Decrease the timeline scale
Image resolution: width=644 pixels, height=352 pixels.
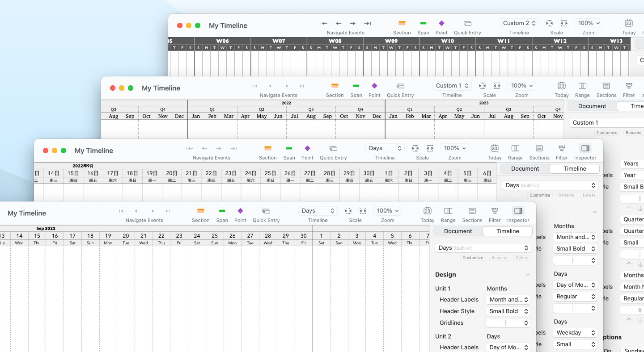pos(347,210)
